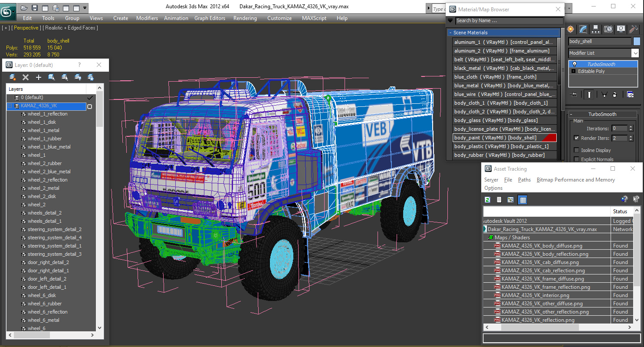644x347 pixels.
Task: Click the Open File icon in quick access toolbar
Action: (x=24, y=8)
